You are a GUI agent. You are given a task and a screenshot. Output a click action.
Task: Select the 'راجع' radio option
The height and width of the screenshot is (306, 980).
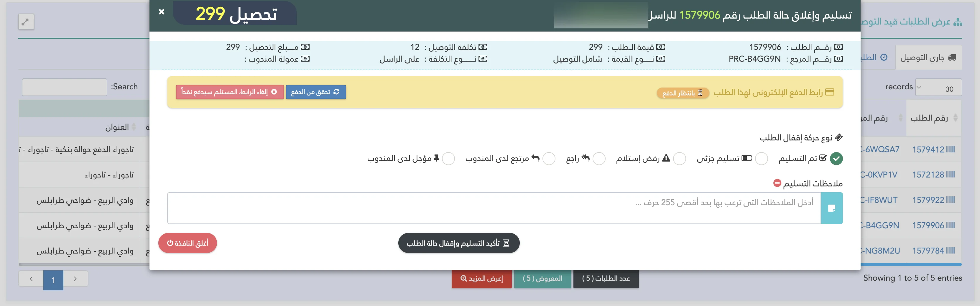click(x=599, y=158)
